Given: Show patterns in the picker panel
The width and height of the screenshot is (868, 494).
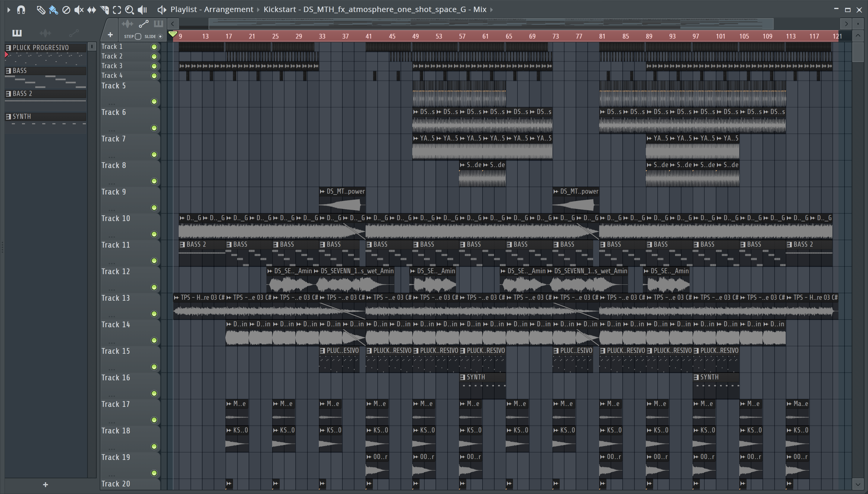Looking at the screenshot, I should click(17, 33).
